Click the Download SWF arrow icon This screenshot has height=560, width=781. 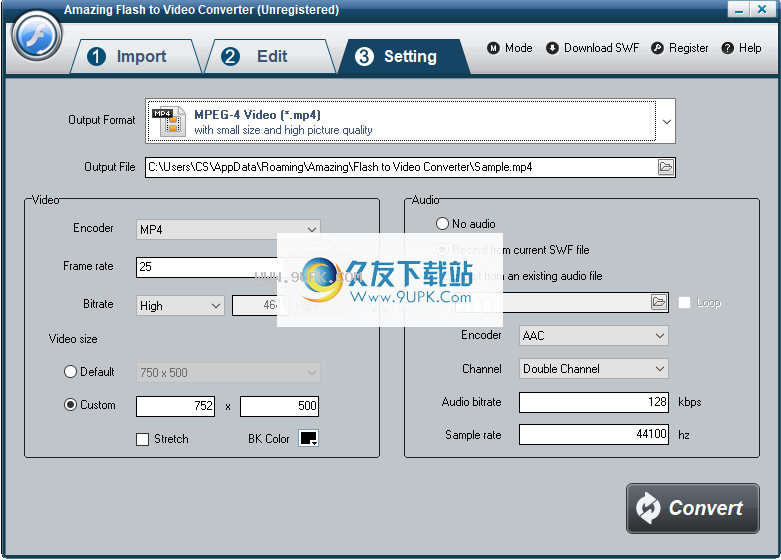pos(552,48)
